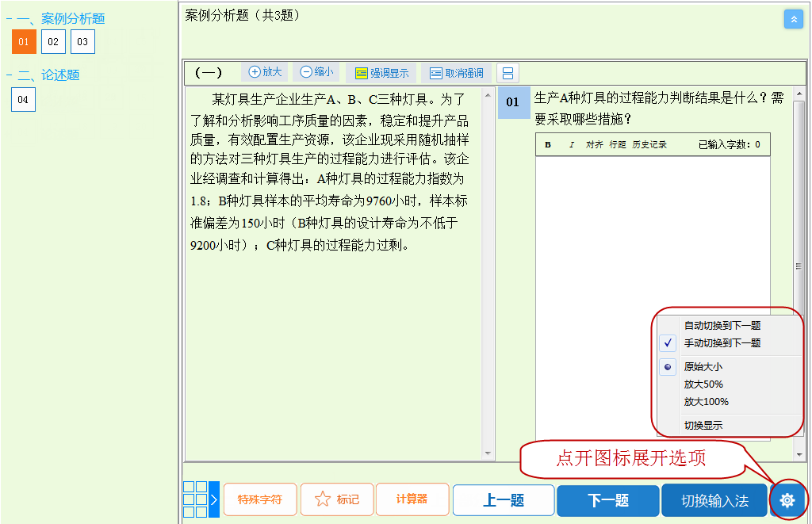This screenshot has height=524, width=812.
Task: Choose 放大100% menu entry
Action: (x=706, y=401)
